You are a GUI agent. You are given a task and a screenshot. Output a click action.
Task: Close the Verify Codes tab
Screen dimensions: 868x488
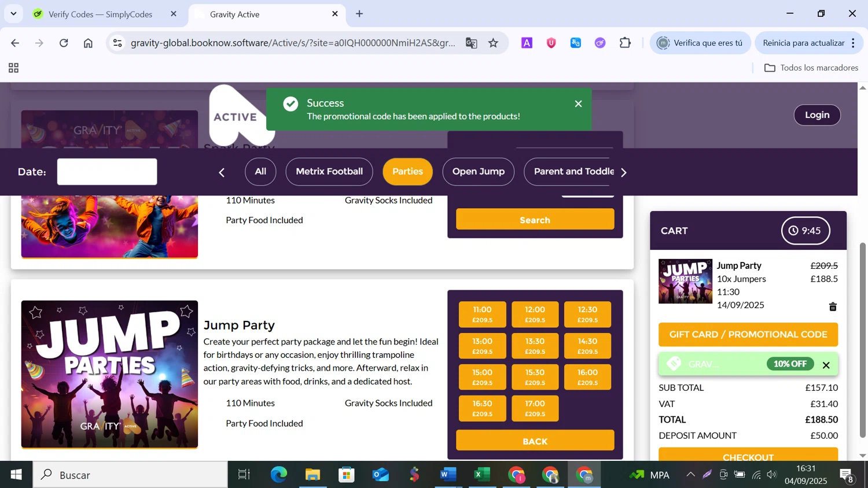point(174,14)
